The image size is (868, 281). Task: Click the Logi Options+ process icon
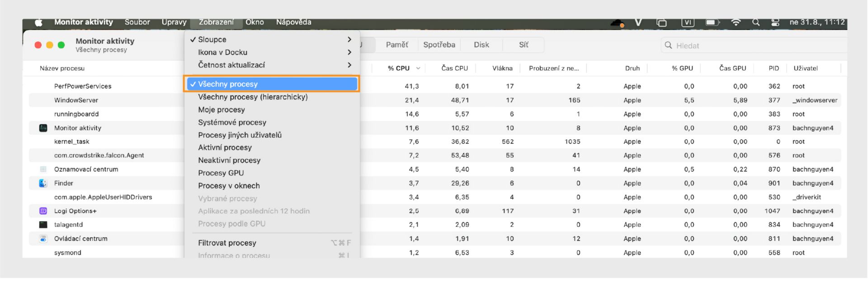click(43, 211)
